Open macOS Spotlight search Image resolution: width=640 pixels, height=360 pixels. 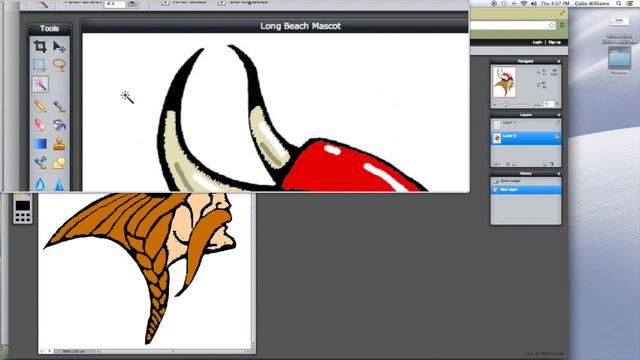(x=619, y=3)
